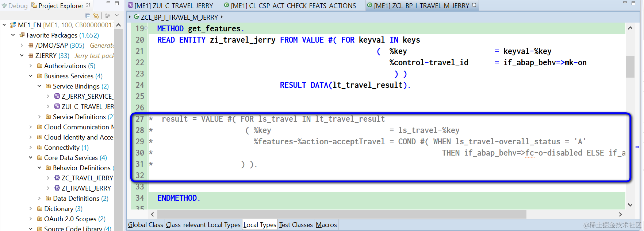Click the editor horizontal scrollbar thumb
644x231 pixels.
[342, 214]
